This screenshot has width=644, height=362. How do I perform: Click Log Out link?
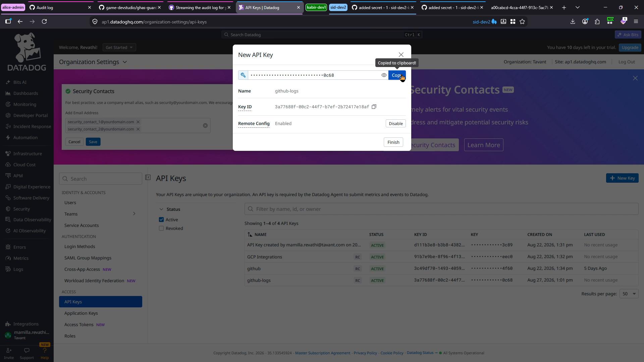click(626, 62)
